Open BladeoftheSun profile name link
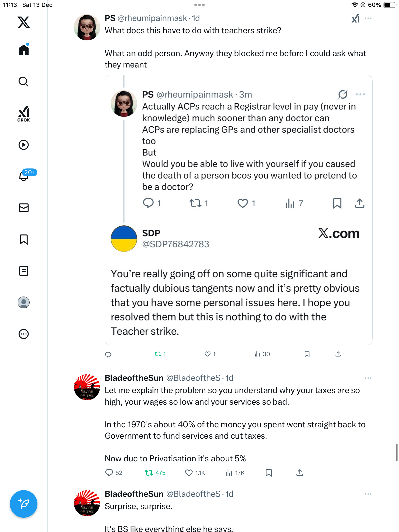Image resolution: width=399 pixels, height=532 pixels. [x=134, y=378]
